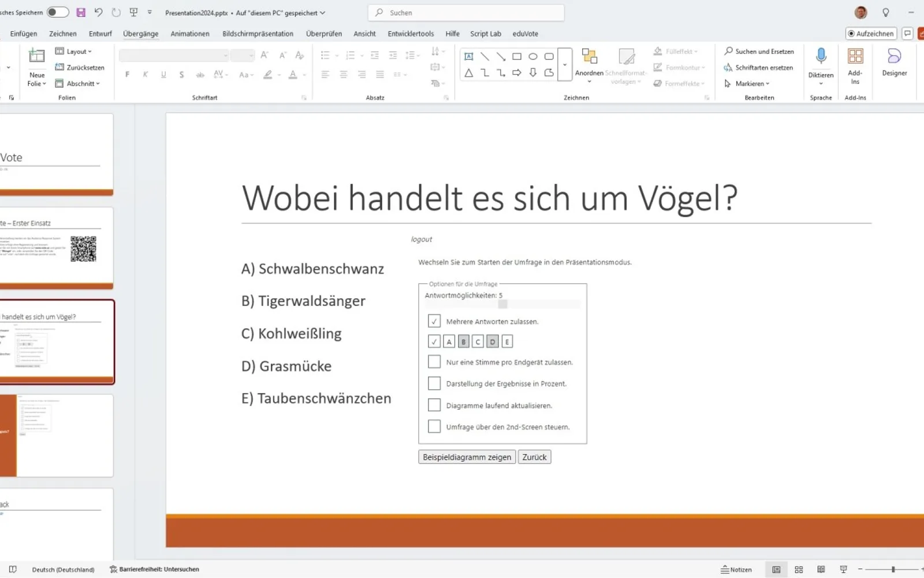924x578 pixels.
Task: Start dictation with Diktieren microphone
Action: pos(821,56)
